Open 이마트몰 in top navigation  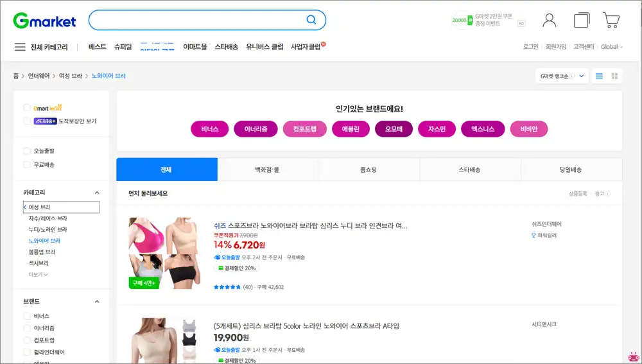[x=195, y=47]
